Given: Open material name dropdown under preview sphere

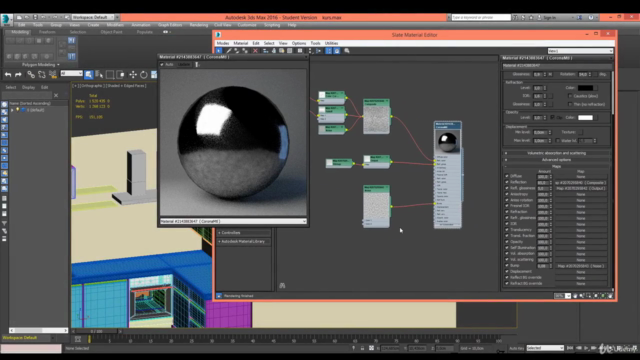Looking at the screenshot, I should 233,221.
